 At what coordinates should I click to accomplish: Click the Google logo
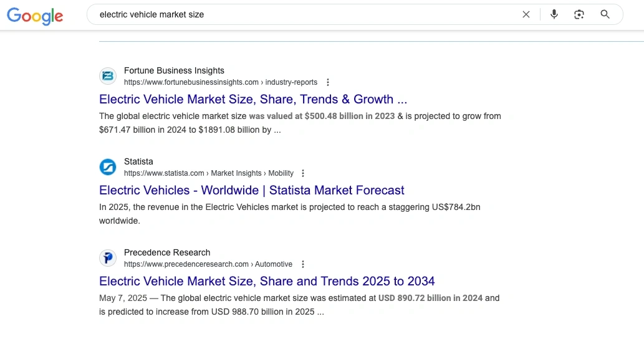[35, 16]
